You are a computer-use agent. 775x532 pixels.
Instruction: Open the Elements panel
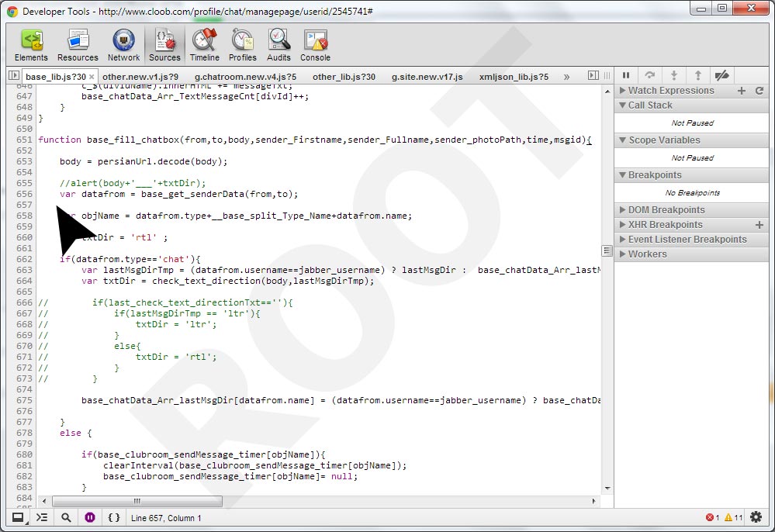point(31,46)
